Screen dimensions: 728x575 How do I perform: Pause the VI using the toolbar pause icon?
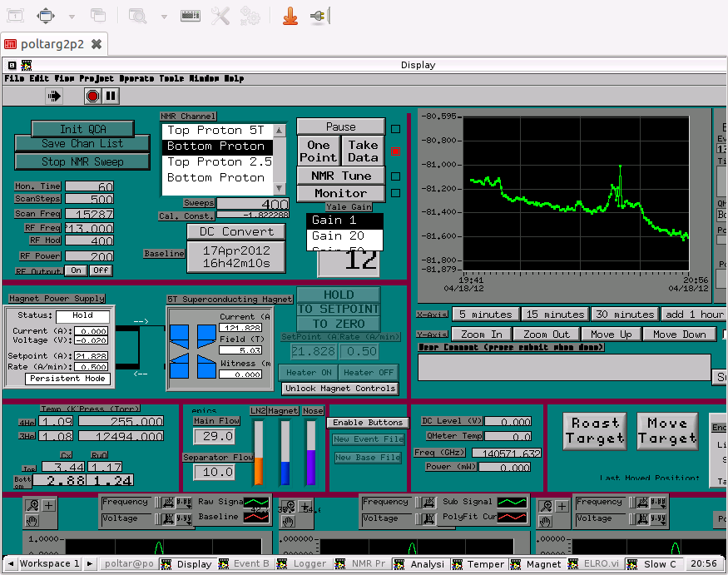click(x=111, y=97)
